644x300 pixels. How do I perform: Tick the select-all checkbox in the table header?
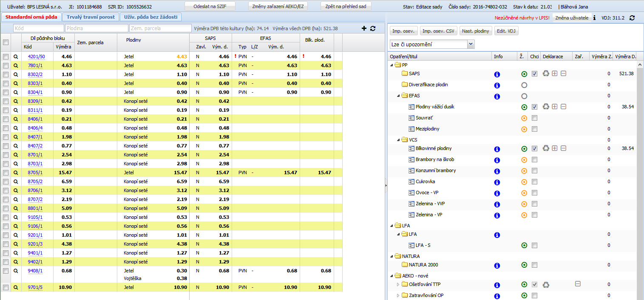tap(6, 42)
